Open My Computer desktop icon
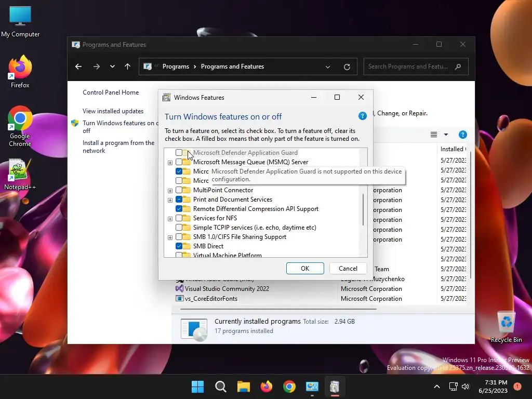The width and height of the screenshot is (532, 399). point(20,21)
